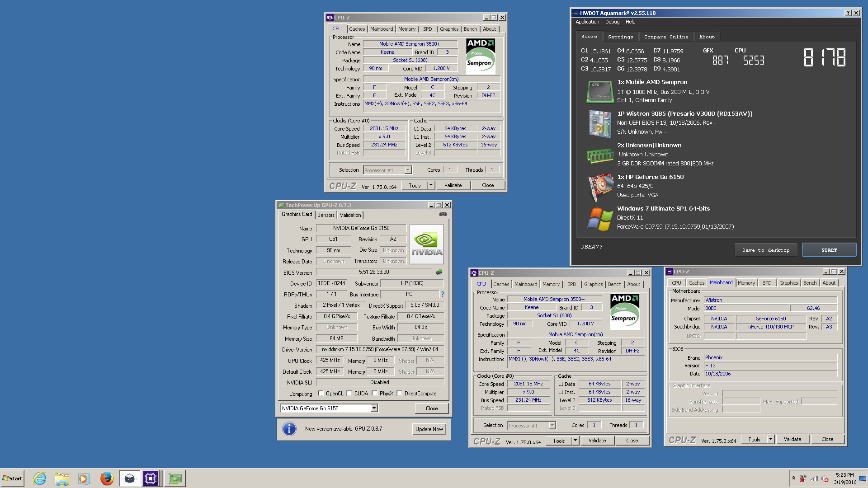This screenshot has width=868, height=488.
Task: Open Processor selection dropdown in bottom CPU-Z
Action: (552, 426)
